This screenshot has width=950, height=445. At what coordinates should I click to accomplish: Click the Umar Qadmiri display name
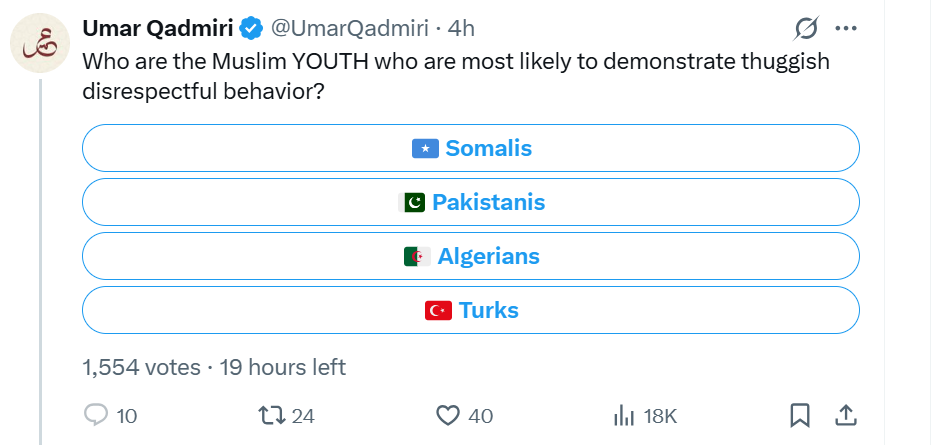pyautogui.click(x=158, y=28)
